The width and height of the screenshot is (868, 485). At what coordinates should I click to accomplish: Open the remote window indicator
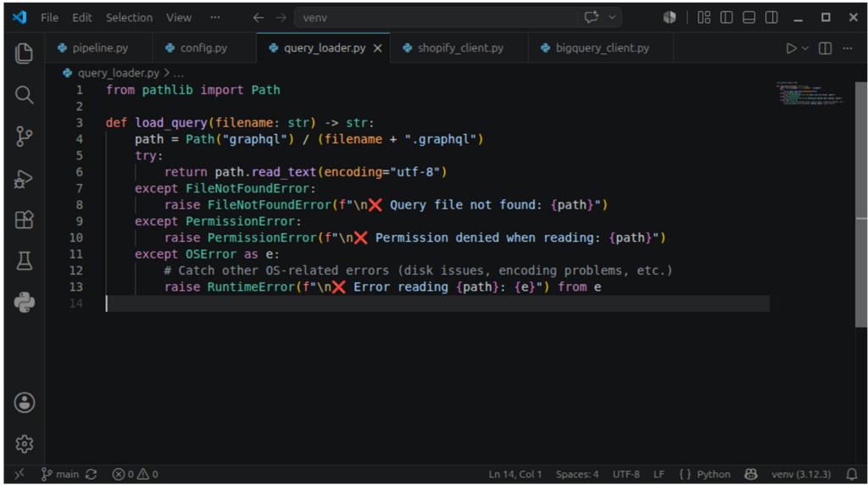pyautogui.click(x=19, y=475)
